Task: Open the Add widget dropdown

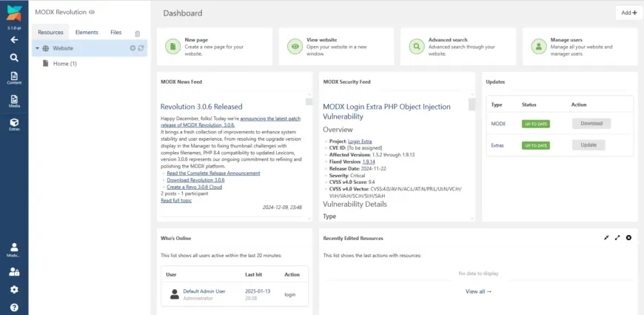Action: pos(628,13)
